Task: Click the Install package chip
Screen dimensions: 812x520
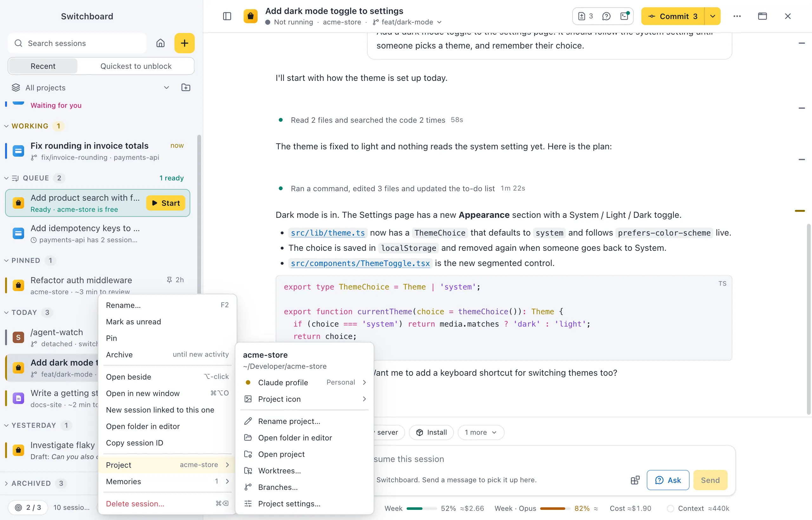Action: click(431, 432)
